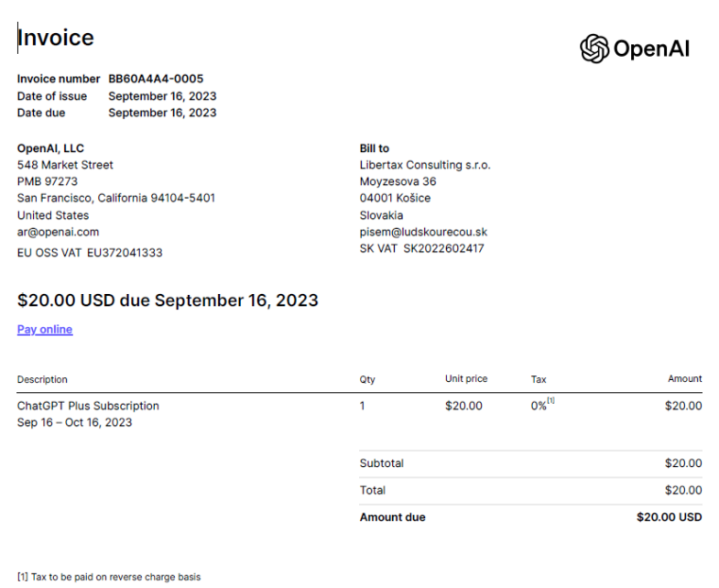Screen dimensions: 719x588
Task: Select invoice number BB60A4A4-0005
Action: point(156,79)
